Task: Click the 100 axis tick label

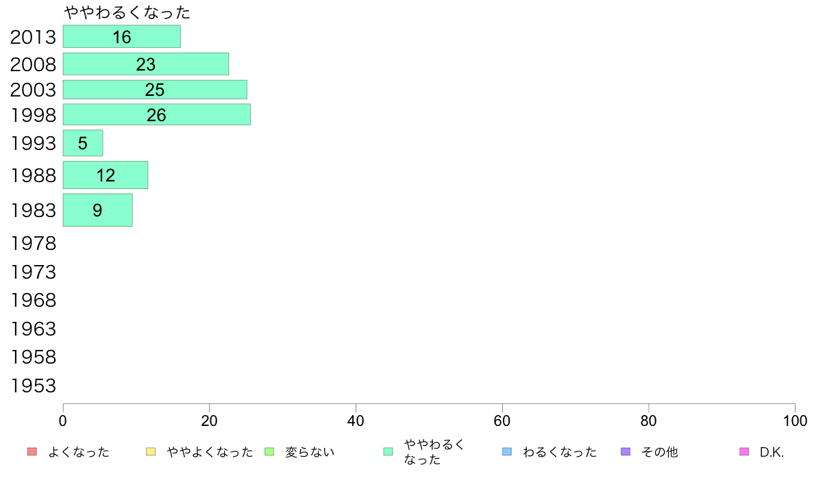Action: point(795,420)
